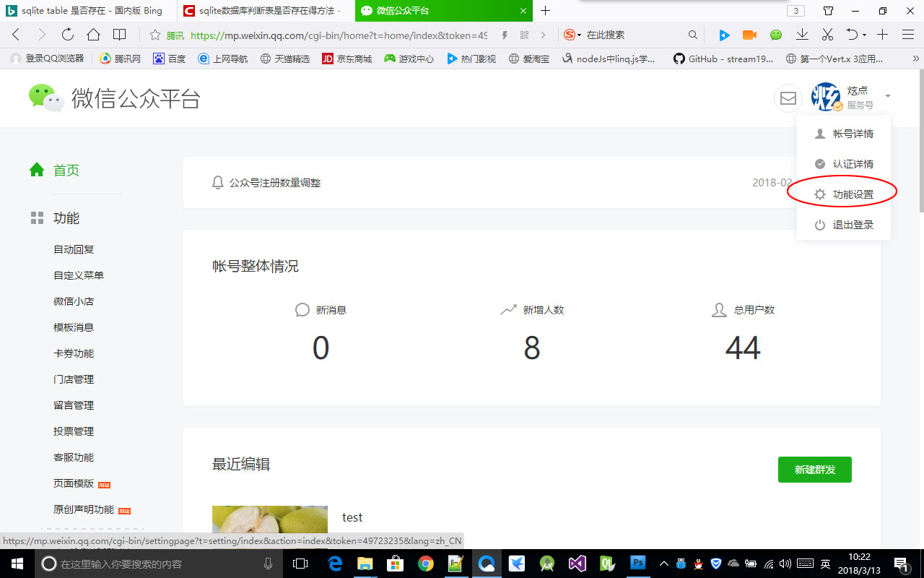
Task: Open 页面模版 in the sidebar
Action: (74, 483)
